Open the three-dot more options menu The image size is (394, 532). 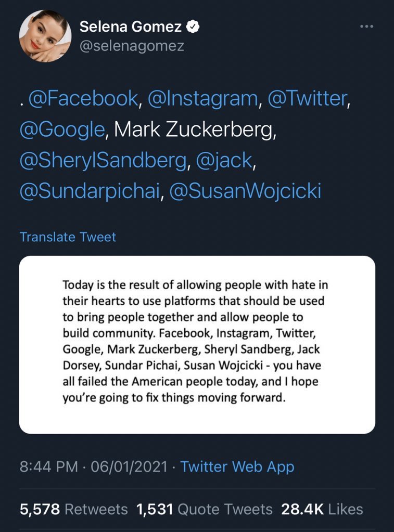[367, 27]
